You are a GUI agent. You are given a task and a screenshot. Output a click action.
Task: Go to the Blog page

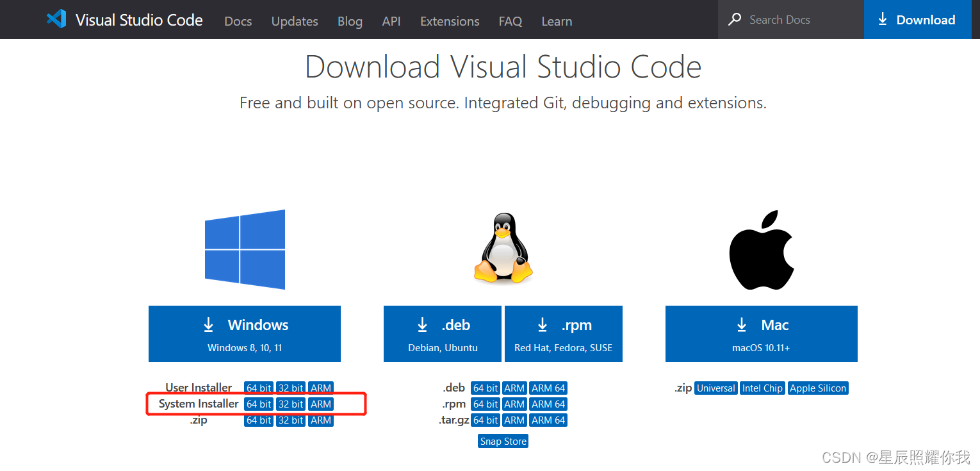point(350,21)
